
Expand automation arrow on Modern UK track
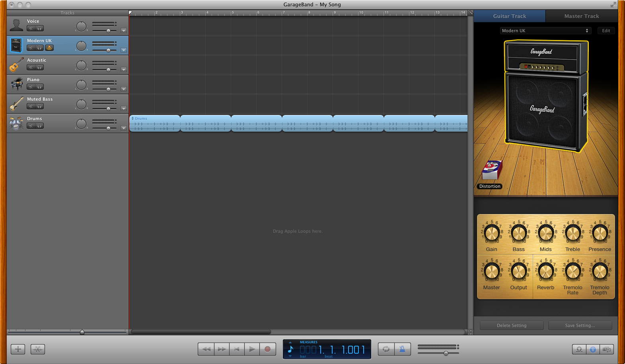click(124, 50)
